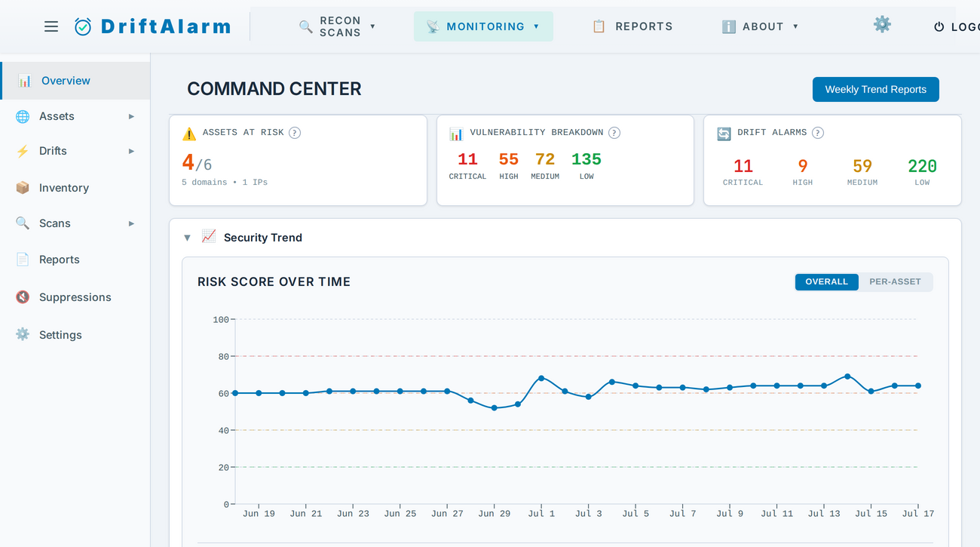Click the Command Center page title
Viewport: 980px width, 547px height.
click(x=274, y=89)
